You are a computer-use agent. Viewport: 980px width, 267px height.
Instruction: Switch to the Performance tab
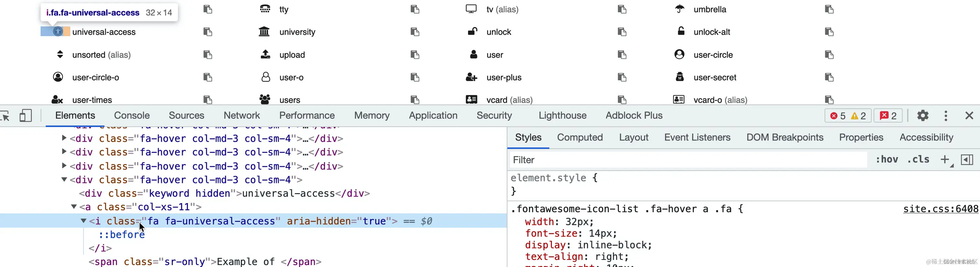click(x=307, y=115)
